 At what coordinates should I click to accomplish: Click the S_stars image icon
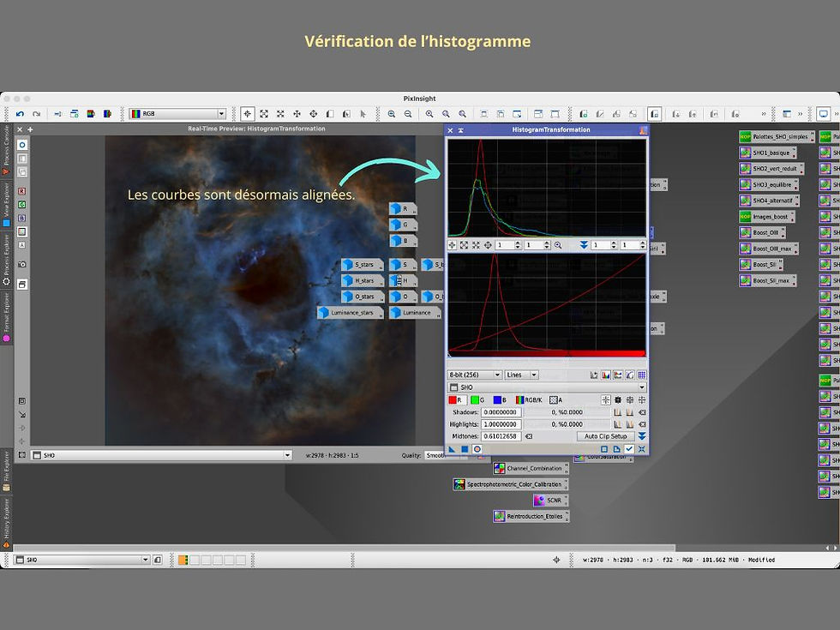click(x=361, y=265)
